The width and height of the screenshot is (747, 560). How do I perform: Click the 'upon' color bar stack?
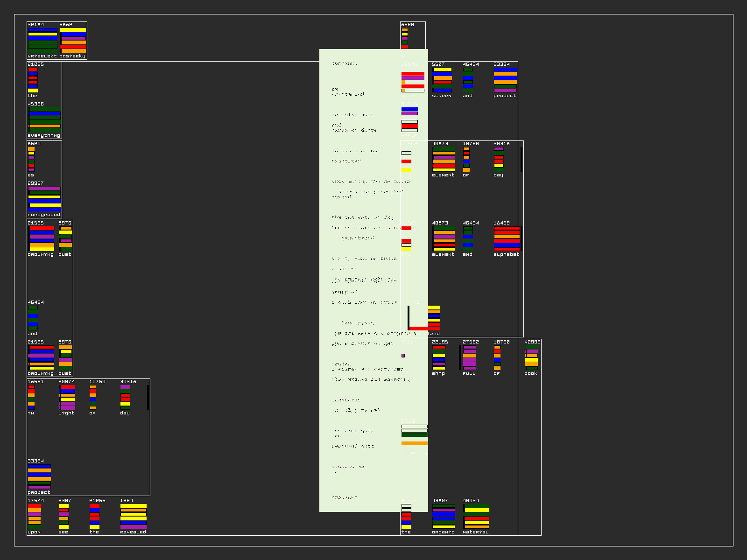point(35,516)
